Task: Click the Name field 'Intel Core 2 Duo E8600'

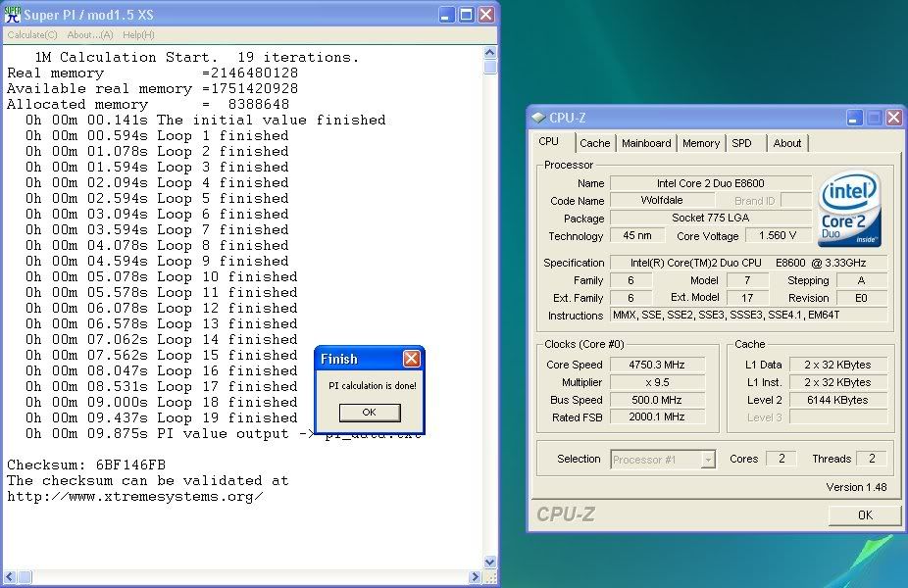Action: pyautogui.click(x=711, y=183)
